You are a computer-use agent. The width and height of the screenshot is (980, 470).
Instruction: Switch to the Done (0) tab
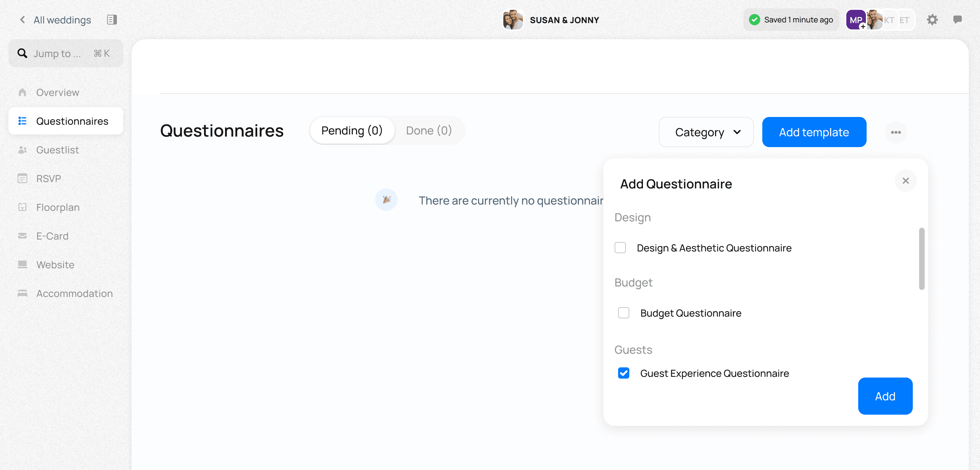pyautogui.click(x=429, y=131)
